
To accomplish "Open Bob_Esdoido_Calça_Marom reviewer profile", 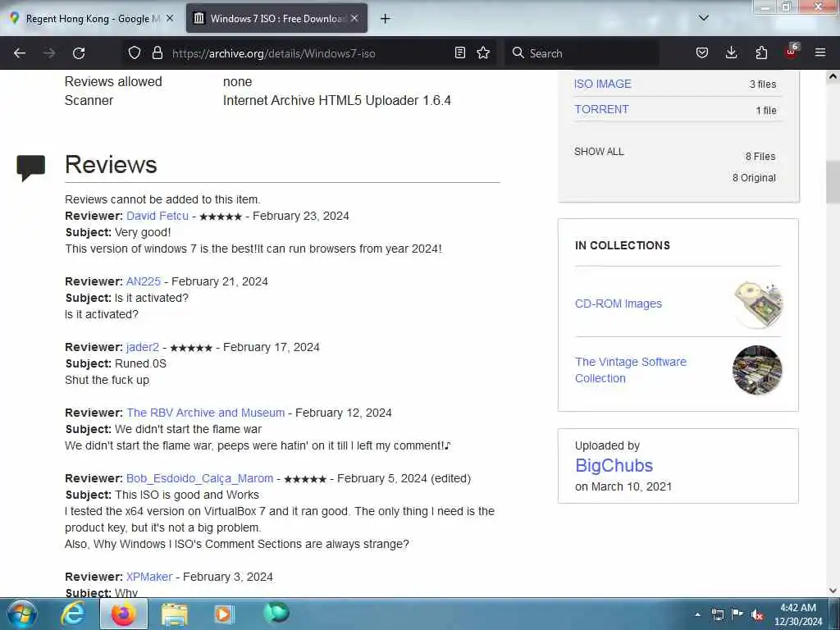I will point(200,478).
